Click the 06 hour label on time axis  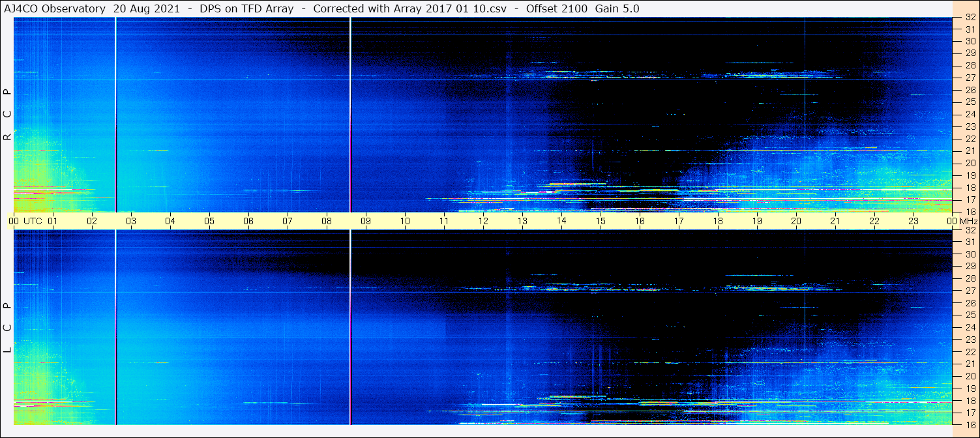point(248,221)
